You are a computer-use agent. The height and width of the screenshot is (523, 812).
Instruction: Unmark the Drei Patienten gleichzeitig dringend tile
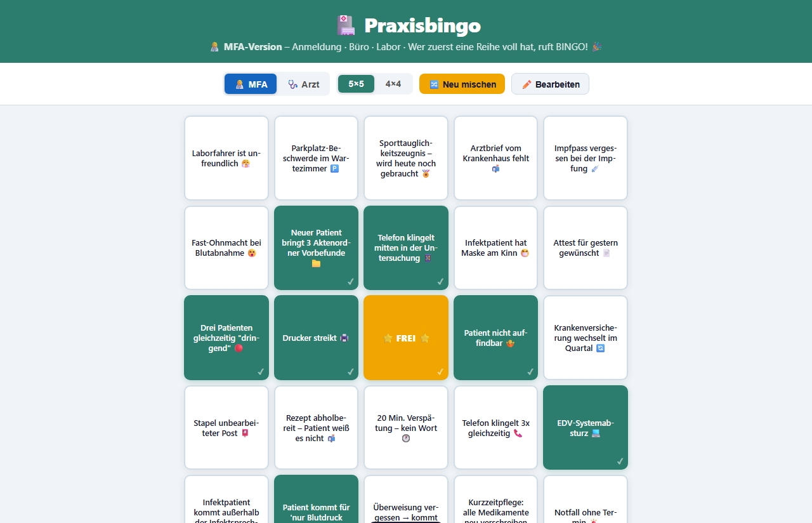[226, 338]
